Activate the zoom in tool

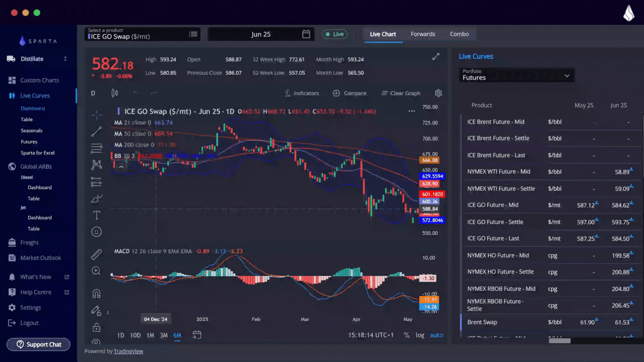point(97,271)
